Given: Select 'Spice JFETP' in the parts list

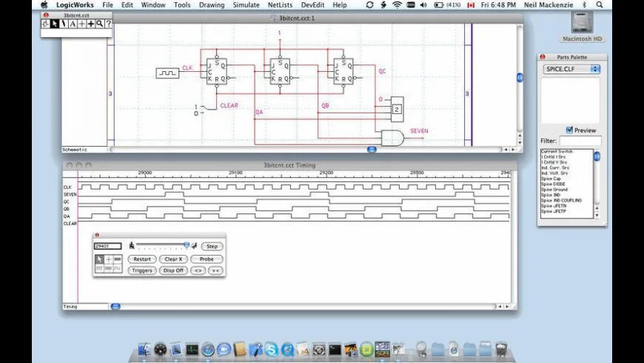Looking at the screenshot, I should tap(553, 211).
